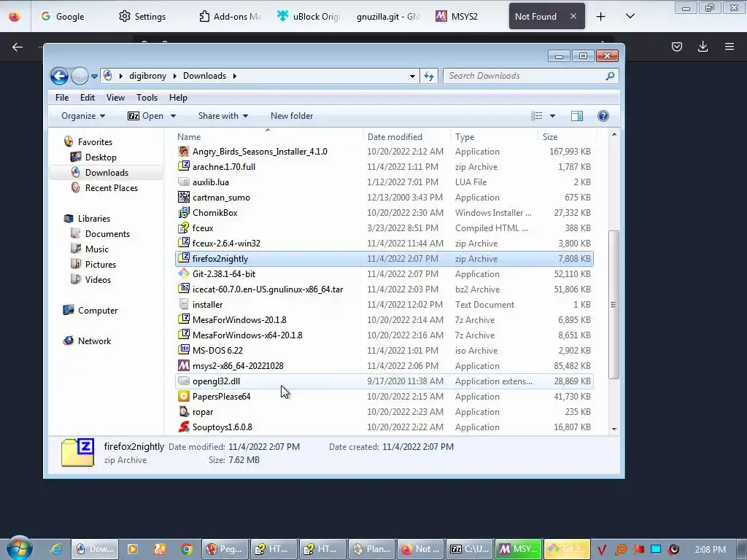Screen dimensions: 747x560
Task: Sort by the Size column header
Action: point(566,136)
